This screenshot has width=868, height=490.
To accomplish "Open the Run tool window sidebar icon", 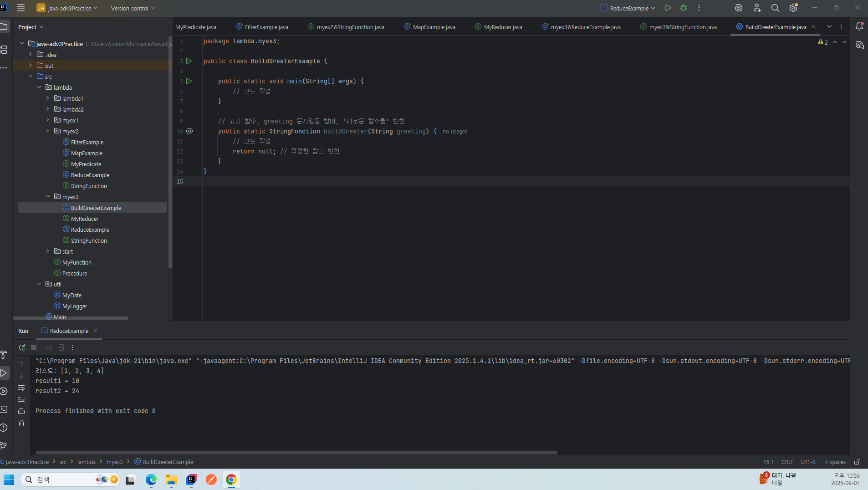I will click(x=4, y=373).
